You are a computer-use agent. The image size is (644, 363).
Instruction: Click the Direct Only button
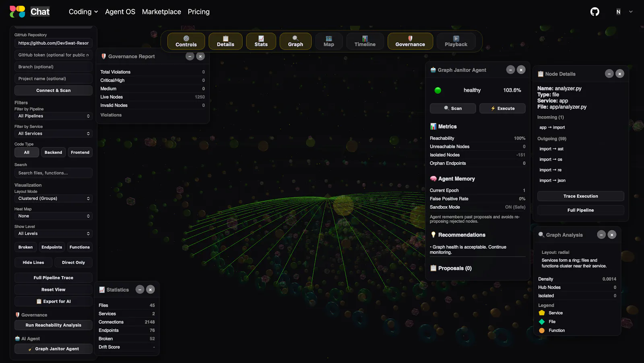(x=73, y=262)
